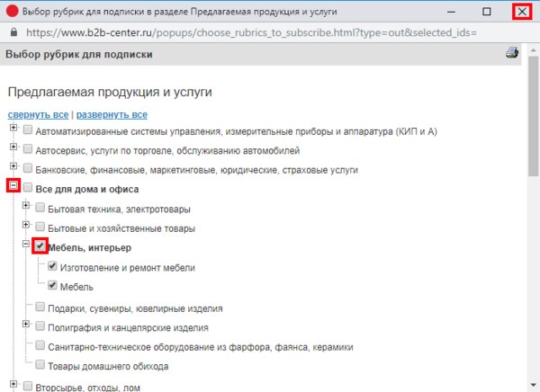Maximize the popup window
Screen dimensions: 540x392
point(487,12)
